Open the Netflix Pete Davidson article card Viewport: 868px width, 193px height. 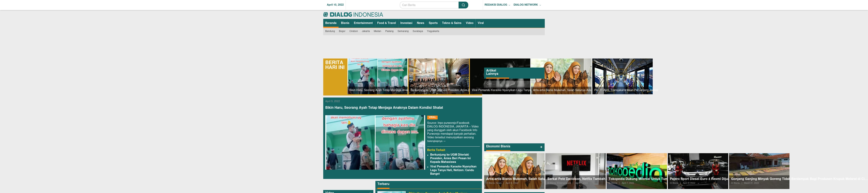[575, 171]
